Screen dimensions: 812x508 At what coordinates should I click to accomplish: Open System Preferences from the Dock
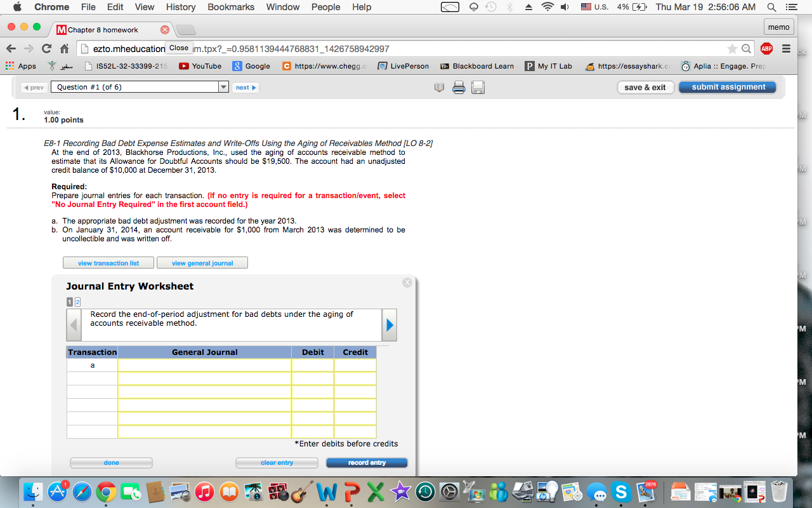point(449,491)
